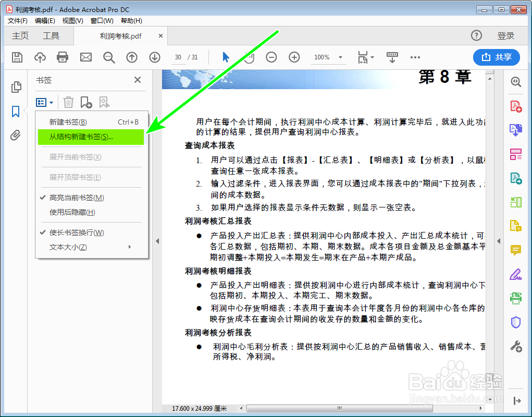
Task: Open the 窗口 menu
Action: (x=102, y=21)
